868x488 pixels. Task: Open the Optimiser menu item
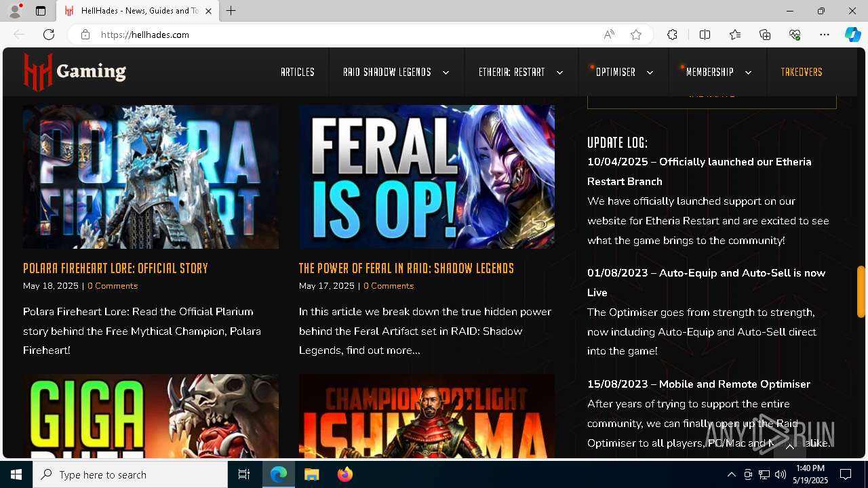(x=616, y=72)
